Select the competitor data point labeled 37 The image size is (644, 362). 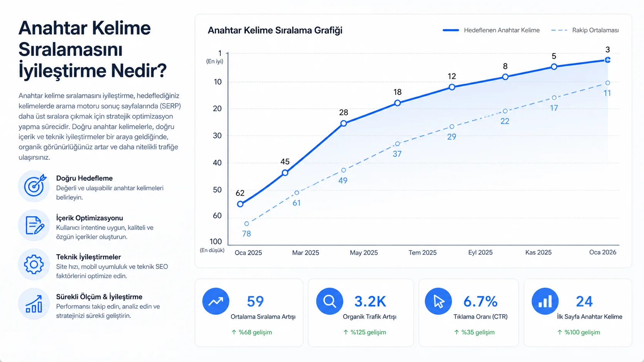click(397, 144)
